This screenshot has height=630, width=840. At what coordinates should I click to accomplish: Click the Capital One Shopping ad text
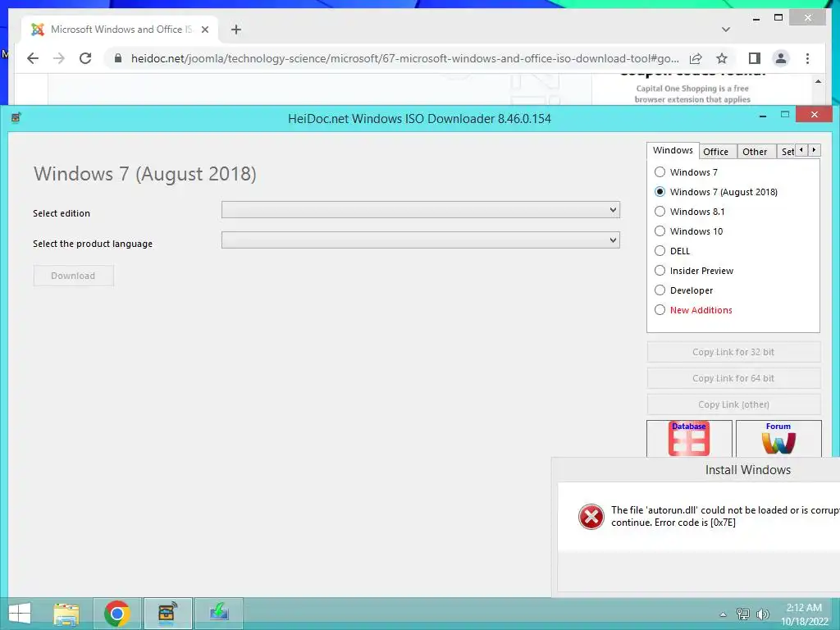coord(692,94)
